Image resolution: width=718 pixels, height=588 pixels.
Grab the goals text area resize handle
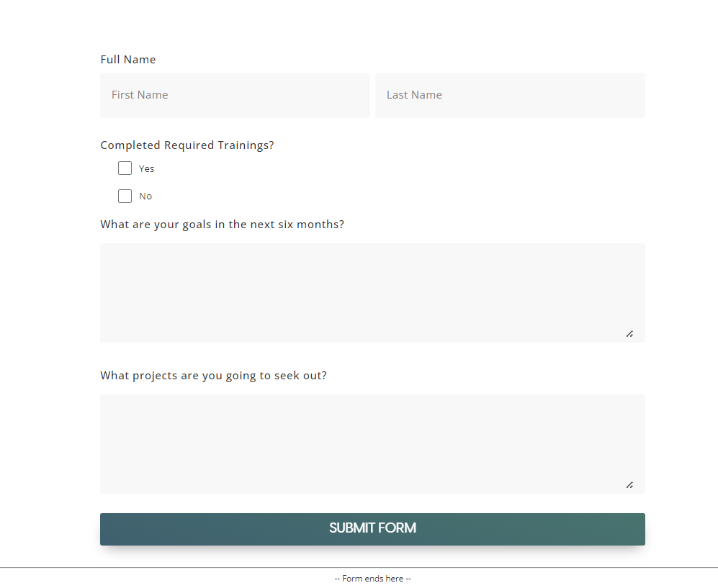(629, 334)
